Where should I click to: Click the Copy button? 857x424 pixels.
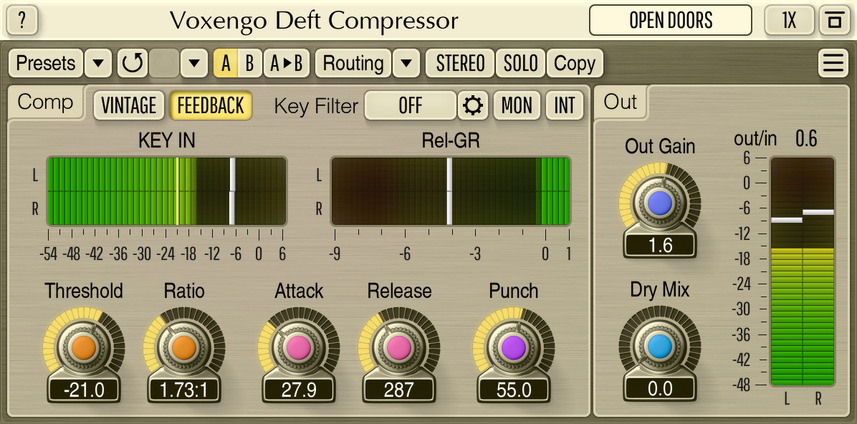574,63
